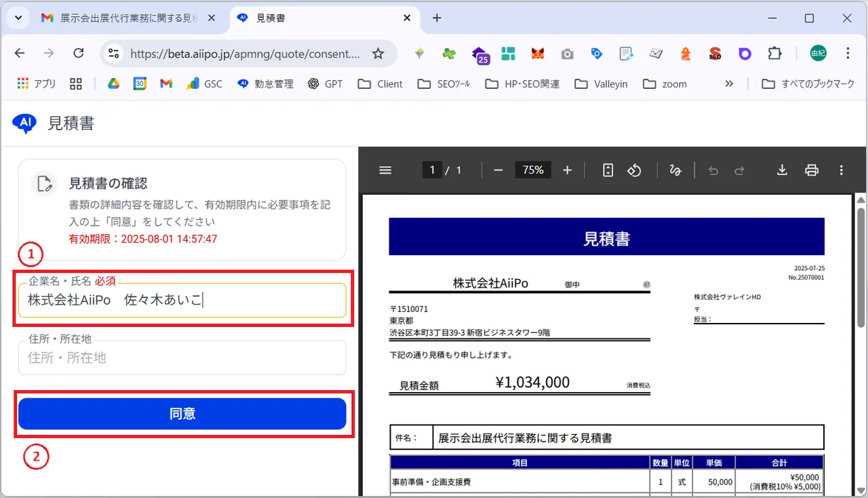
Task: Print the 見積書 PDF
Action: [812, 170]
